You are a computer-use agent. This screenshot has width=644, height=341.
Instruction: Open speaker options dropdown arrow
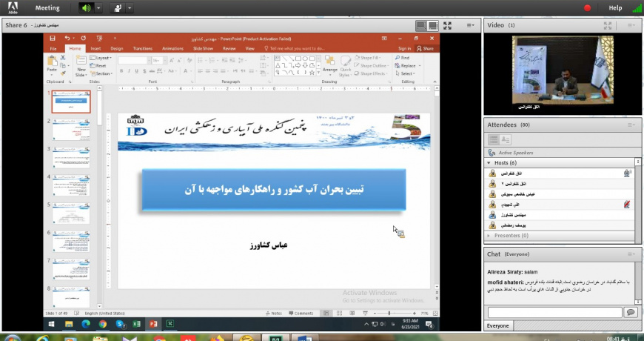pos(98,8)
